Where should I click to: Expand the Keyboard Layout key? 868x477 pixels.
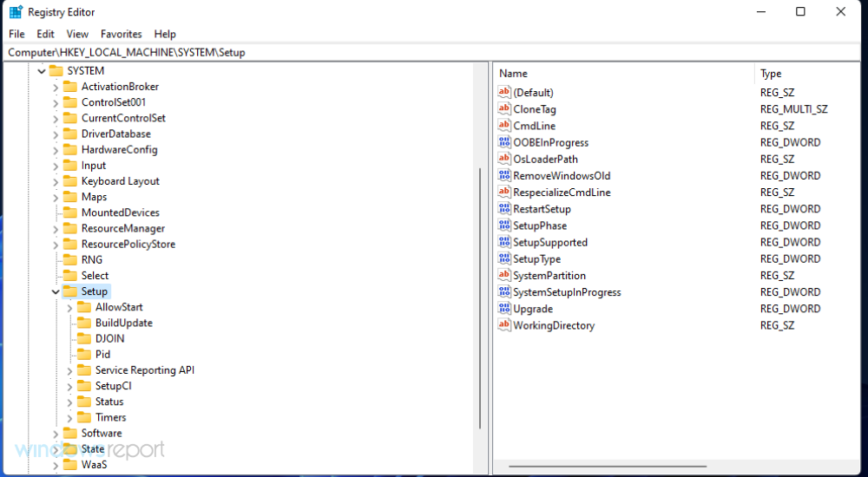coord(56,181)
